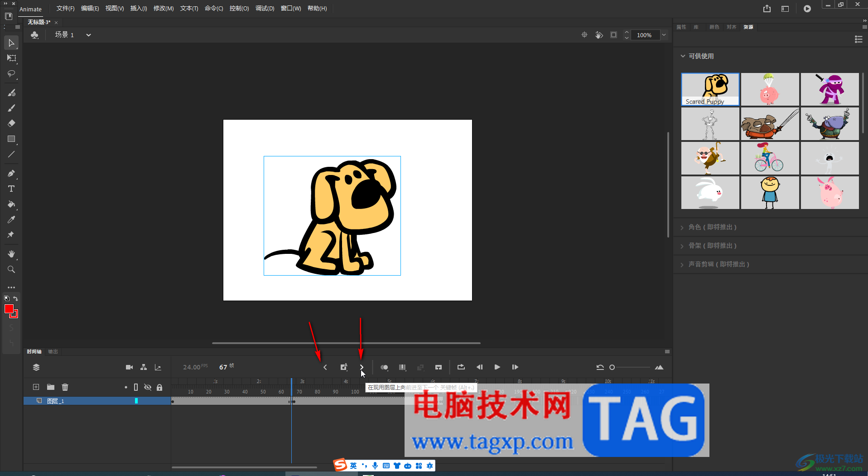Image resolution: width=868 pixels, height=476 pixels.
Task: Select the Pen tool
Action: pyautogui.click(x=11, y=173)
